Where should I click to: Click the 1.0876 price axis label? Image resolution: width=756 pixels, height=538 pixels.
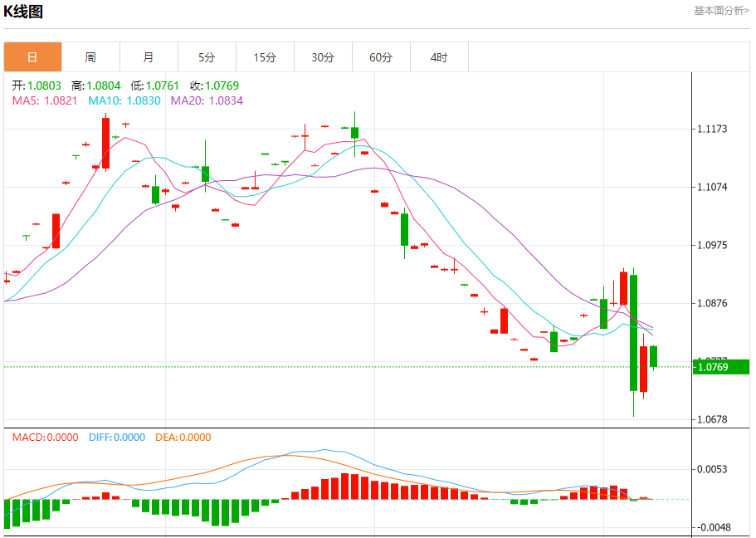(x=712, y=304)
